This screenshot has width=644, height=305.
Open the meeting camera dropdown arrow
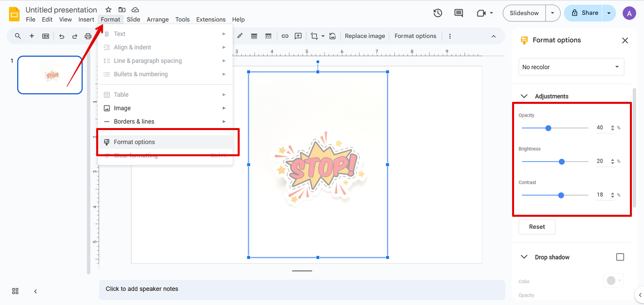coord(491,13)
